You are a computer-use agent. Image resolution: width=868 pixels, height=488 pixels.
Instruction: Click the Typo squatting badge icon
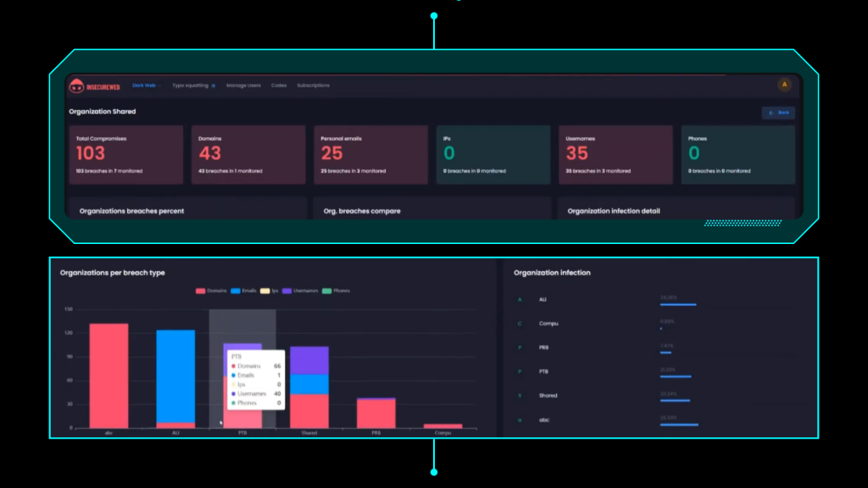click(x=213, y=86)
